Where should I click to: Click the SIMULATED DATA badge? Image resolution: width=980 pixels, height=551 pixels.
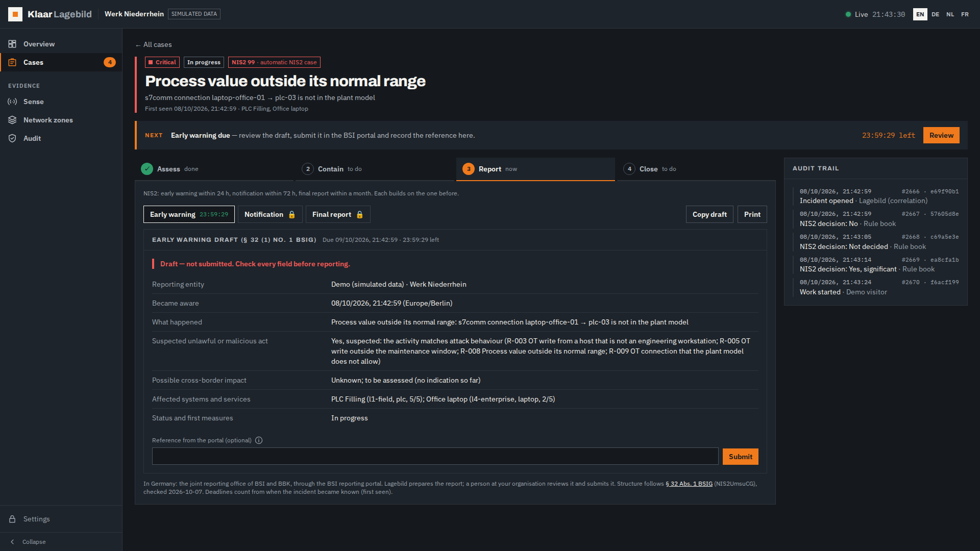point(194,14)
